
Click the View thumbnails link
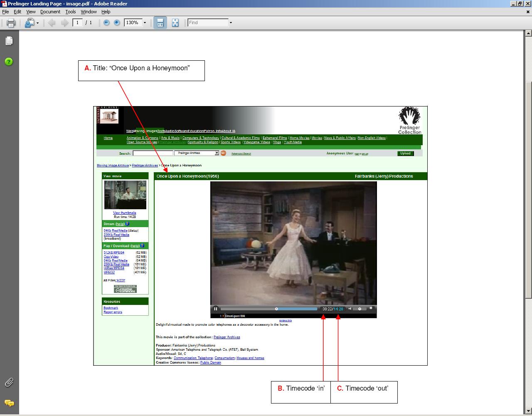[125, 213]
